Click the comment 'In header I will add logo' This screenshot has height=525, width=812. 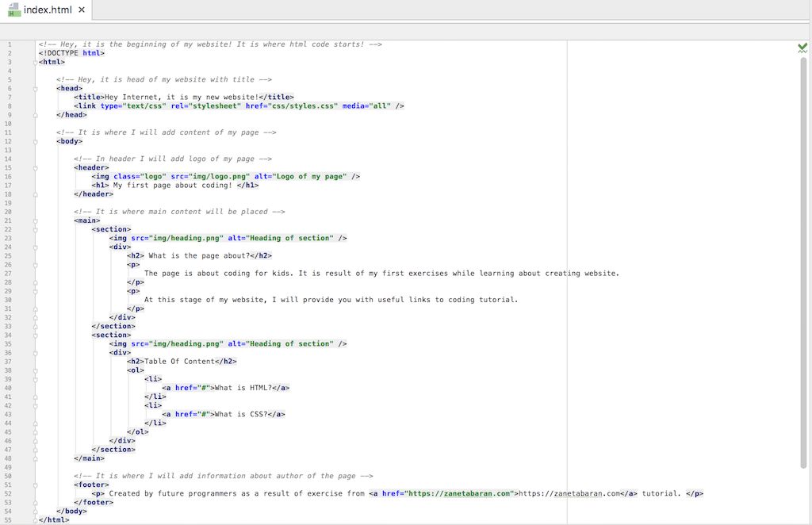[172, 159]
